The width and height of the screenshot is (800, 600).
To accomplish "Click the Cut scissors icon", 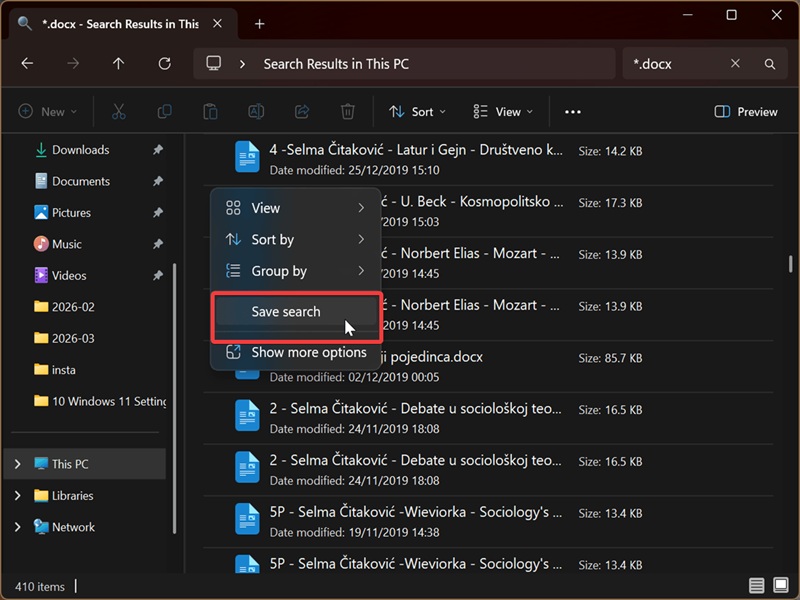I will pos(118,111).
